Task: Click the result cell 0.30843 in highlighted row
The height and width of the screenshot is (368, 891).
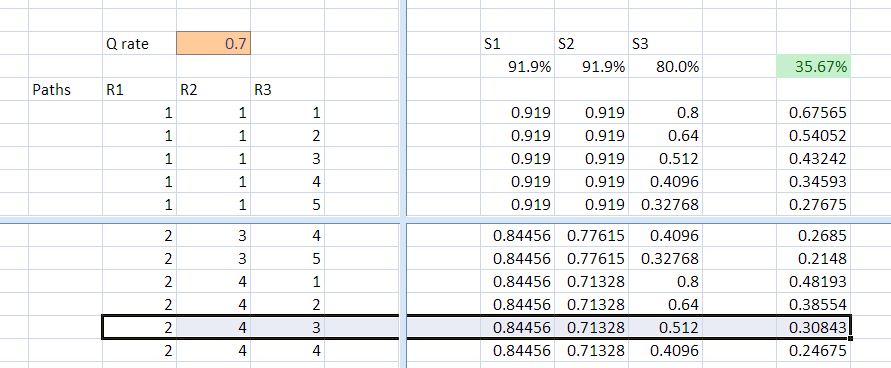Action: [x=813, y=328]
